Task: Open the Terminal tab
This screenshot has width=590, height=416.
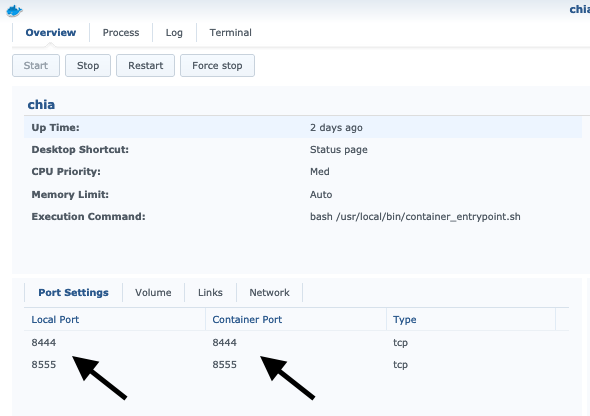Action: coord(230,33)
